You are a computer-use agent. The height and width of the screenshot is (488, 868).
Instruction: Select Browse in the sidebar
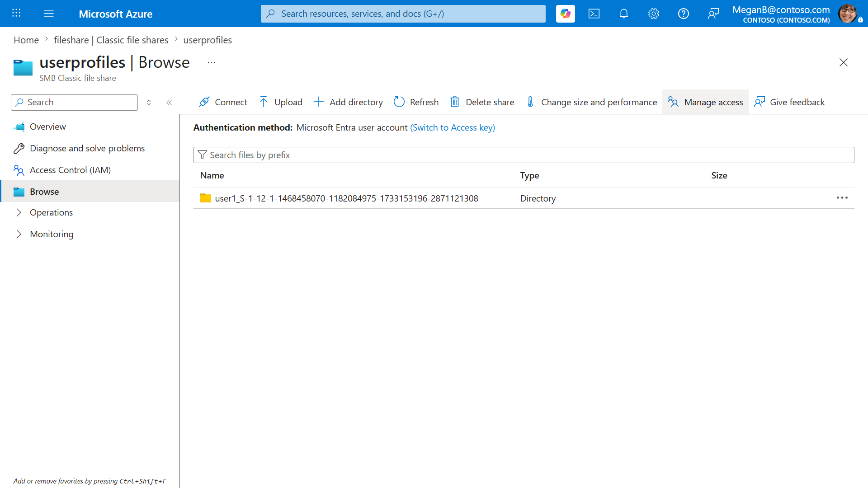click(x=90, y=191)
